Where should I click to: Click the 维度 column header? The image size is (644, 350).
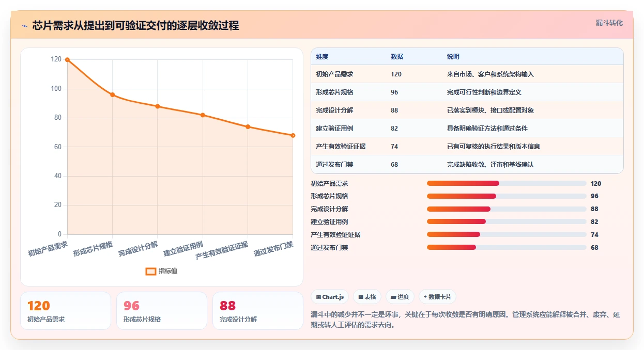322,57
